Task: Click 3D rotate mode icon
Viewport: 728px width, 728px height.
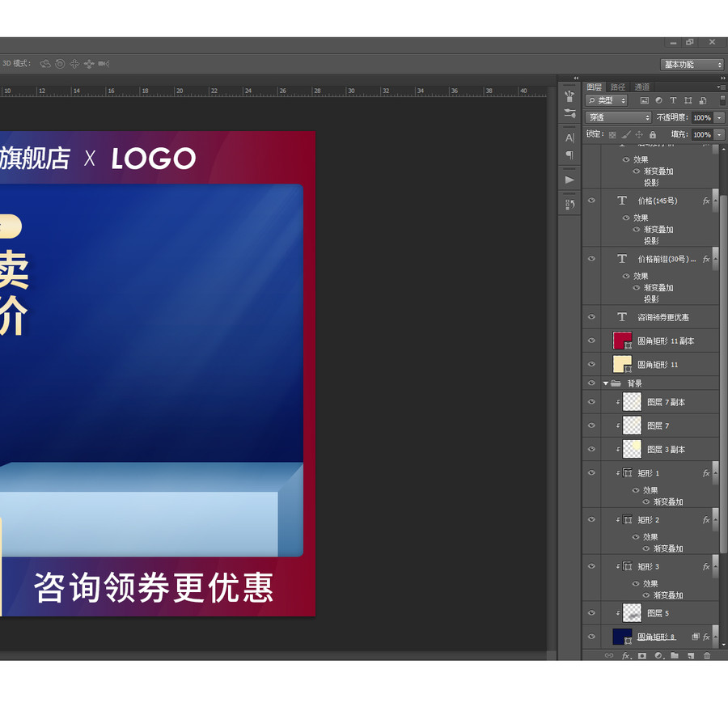Action: tap(45, 64)
